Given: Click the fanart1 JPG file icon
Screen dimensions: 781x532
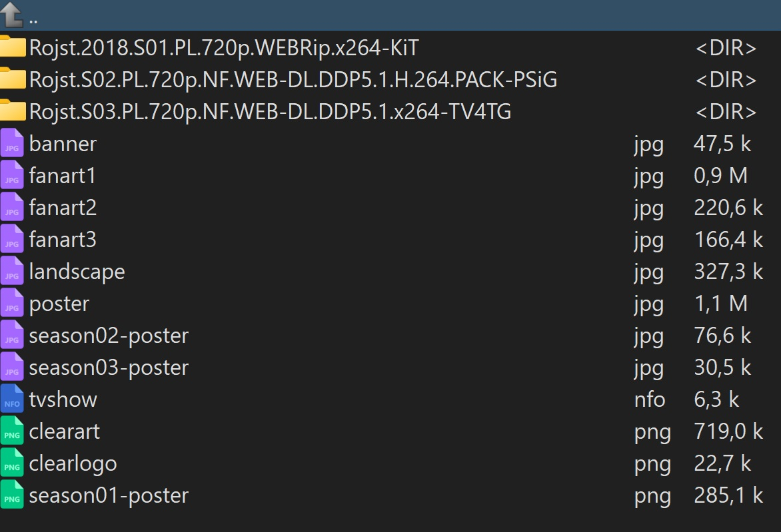Looking at the screenshot, I should tap(12, 176).
